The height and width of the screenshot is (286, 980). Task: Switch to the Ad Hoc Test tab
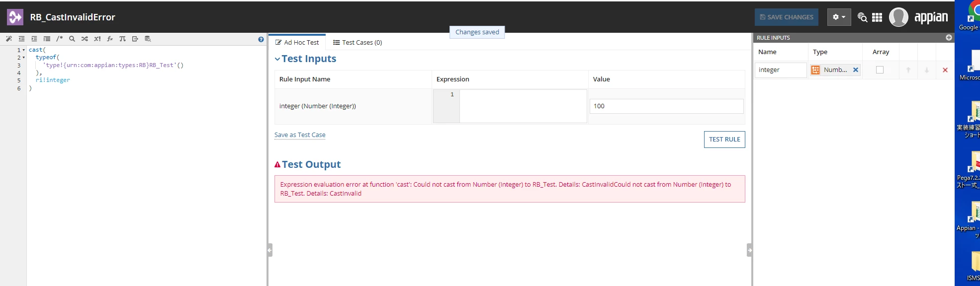(x=297, y=43)
